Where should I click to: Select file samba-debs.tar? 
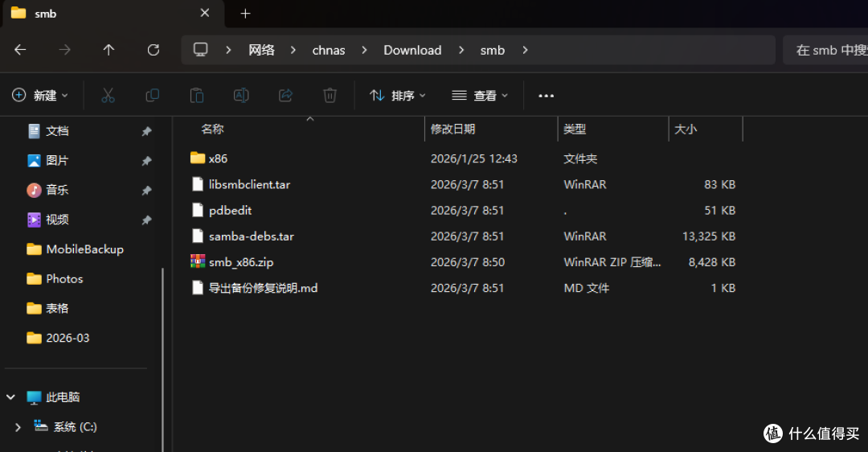[x=252, y=236]
